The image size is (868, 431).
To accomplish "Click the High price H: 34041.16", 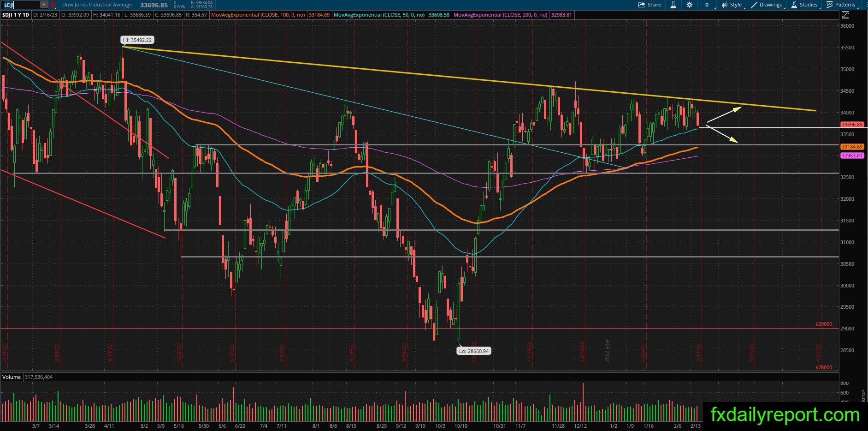I will tap(106, 15).
